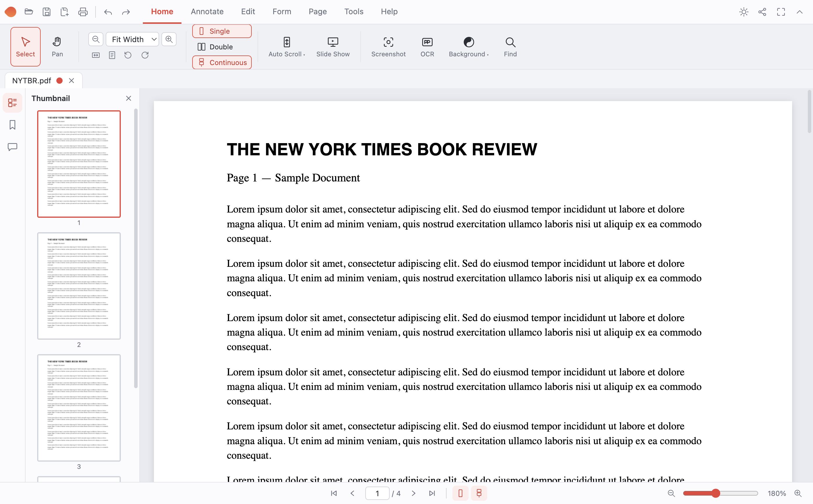Go to the previous page
This screenshot has width=813, height=504.
point(352,493)
